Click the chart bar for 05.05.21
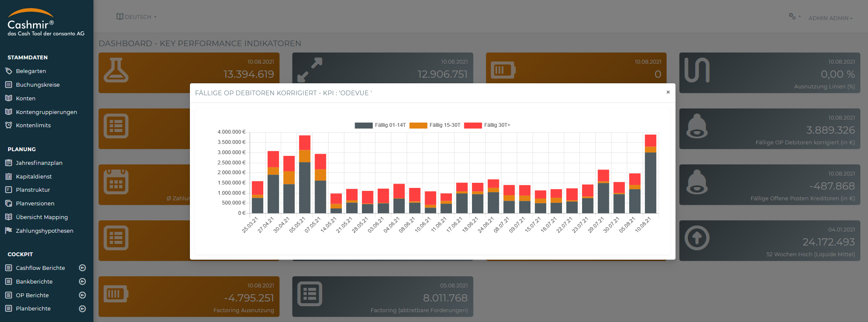Image resolution: width=868 pixels, height=322 pixels. point(305,174)
